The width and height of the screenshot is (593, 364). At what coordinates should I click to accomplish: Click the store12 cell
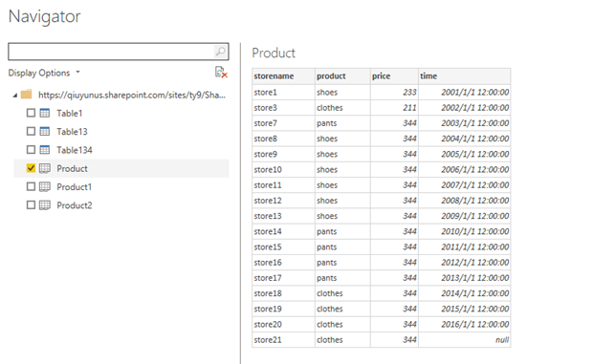(284, 201)
